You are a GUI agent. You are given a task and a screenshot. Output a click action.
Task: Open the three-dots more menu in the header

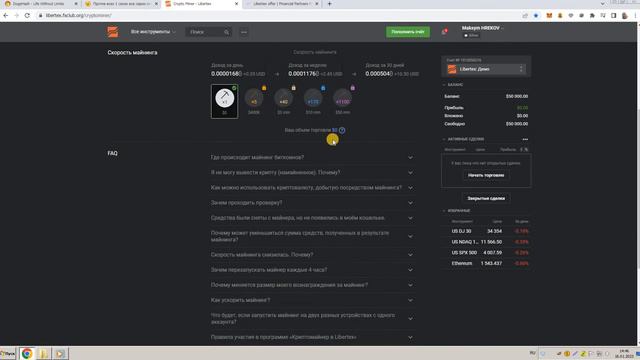(244, 32)
